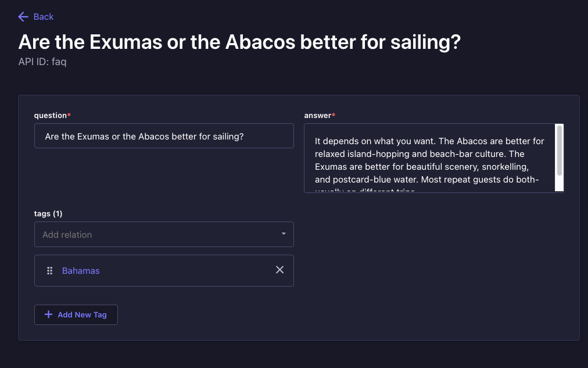Image resolution: width=588 pixels, height=368 pixels.
Task: Click inside the Add relation field
Action: (x=164, y=234)
